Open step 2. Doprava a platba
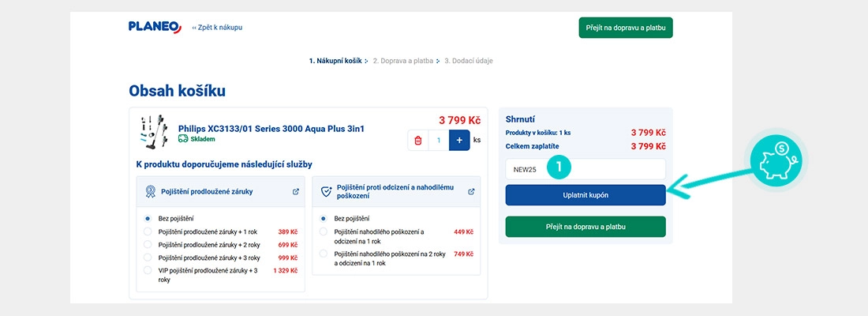The width and height of the screenshot is (868, 316). point(404,61)
